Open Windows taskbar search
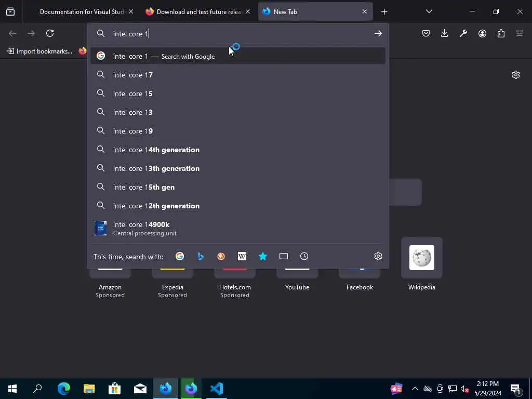The height and width of the screenshot is (399, 532). tap(37, 389)
